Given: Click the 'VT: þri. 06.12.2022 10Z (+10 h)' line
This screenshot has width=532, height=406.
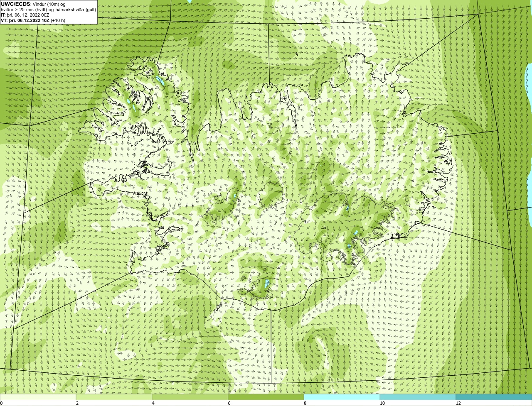Looking at the screenshot, I should coord(33,20).
